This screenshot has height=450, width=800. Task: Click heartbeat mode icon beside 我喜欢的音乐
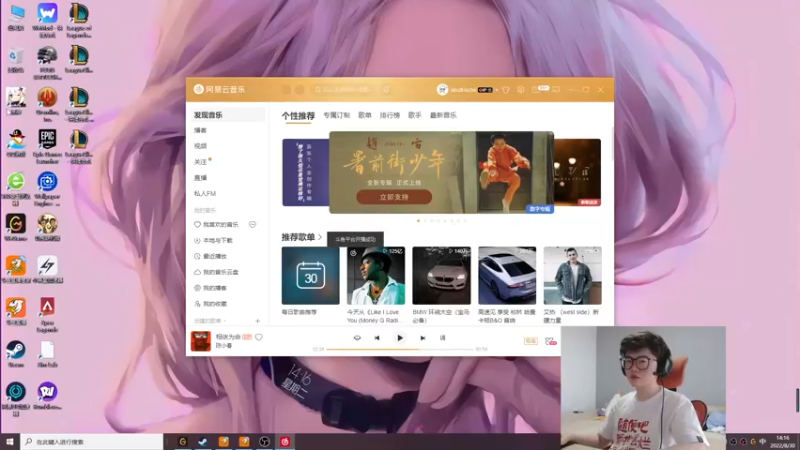[252, 224]
